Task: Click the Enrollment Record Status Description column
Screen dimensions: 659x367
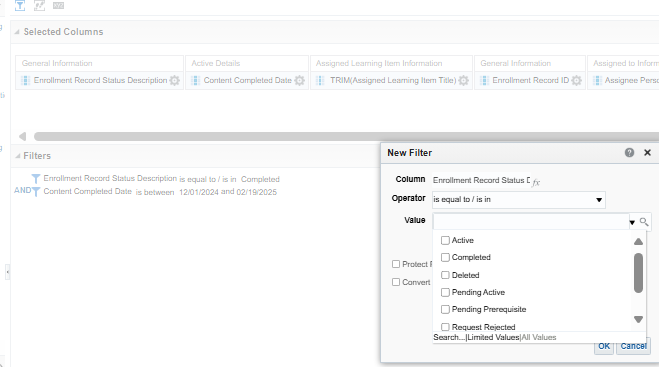Action: coord(100,80)
